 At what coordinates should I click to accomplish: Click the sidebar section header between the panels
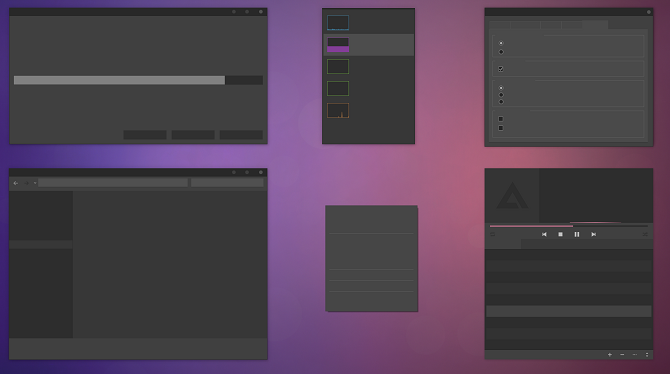pos(41,244)
